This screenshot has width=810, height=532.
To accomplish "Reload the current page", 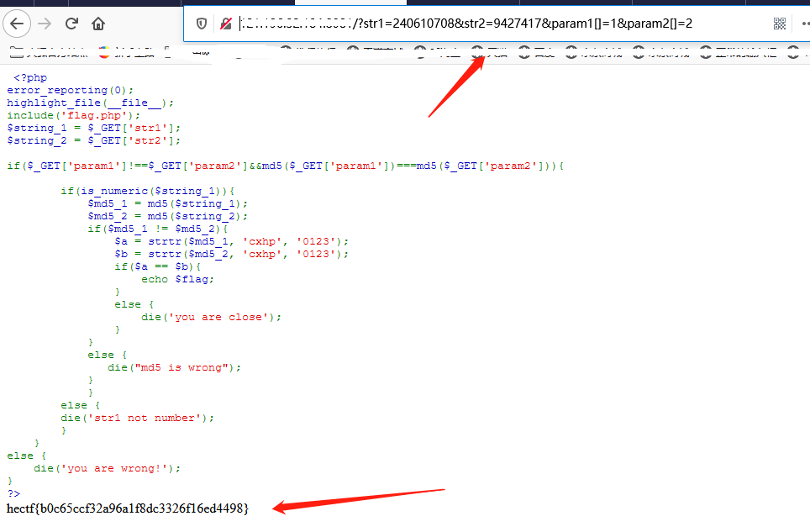I will pos(71,24).
